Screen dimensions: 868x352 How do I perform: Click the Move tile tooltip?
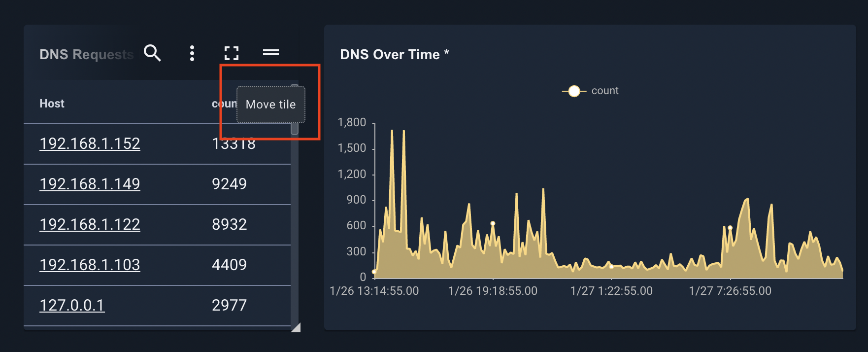271,105
